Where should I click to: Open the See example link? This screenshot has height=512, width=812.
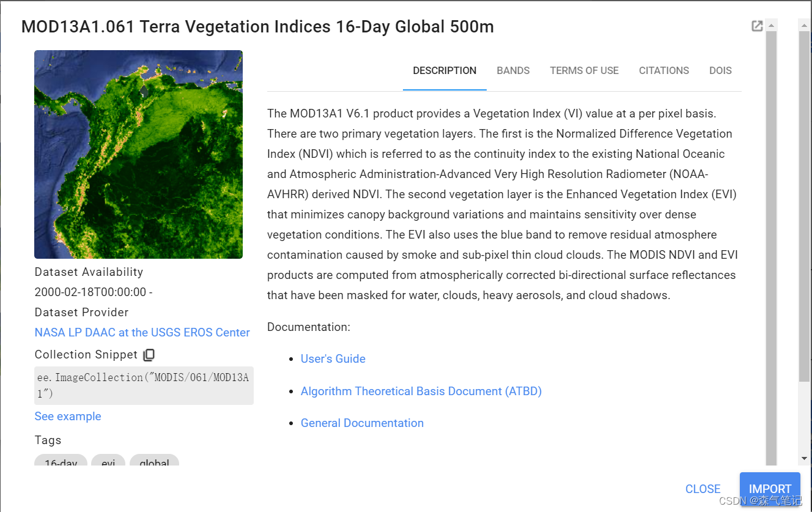(x=67, y=416)
